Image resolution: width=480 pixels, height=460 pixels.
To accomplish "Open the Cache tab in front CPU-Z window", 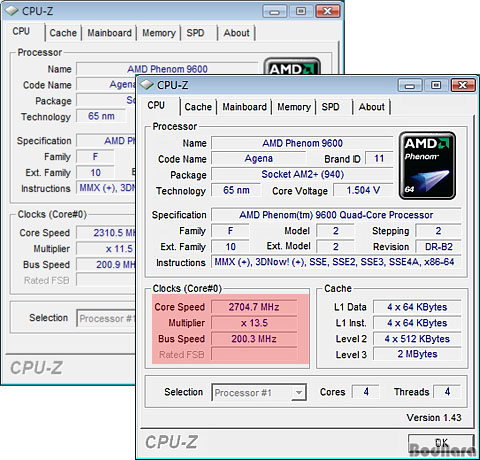I will pyautogui.click(x=198, y=107).
